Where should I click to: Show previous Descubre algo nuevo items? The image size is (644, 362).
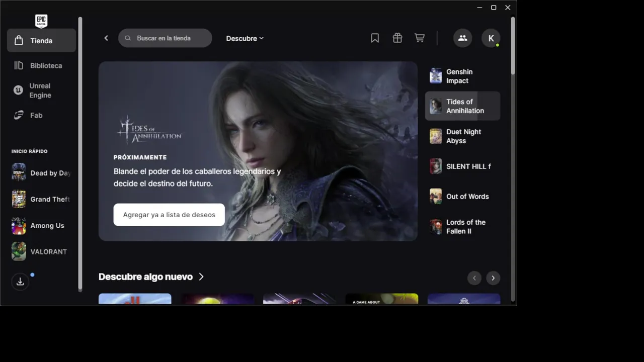click(x=474, y=278)
